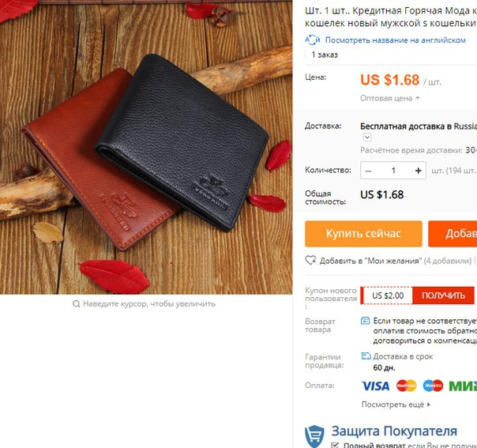Click the return policy icon
The image size is (477, 448).
coord(365,321)
